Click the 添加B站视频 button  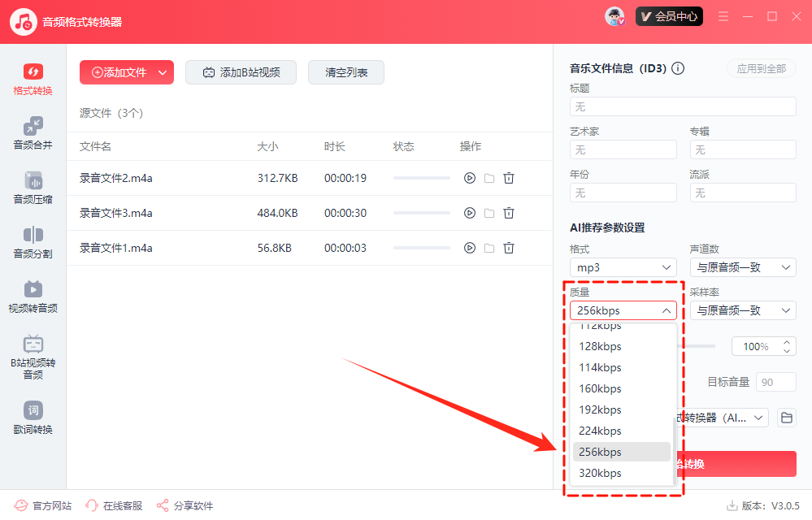[x=241, y=72]
